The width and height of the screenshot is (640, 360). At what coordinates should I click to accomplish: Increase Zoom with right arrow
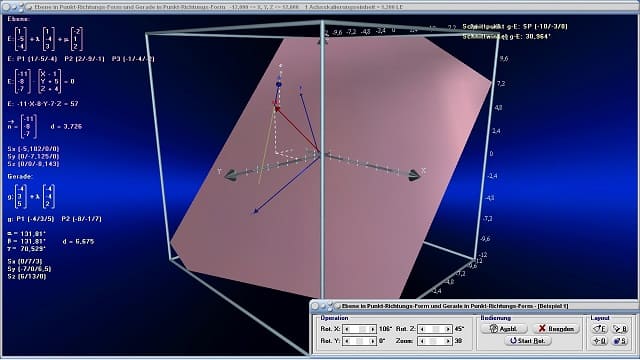(448, 341)
